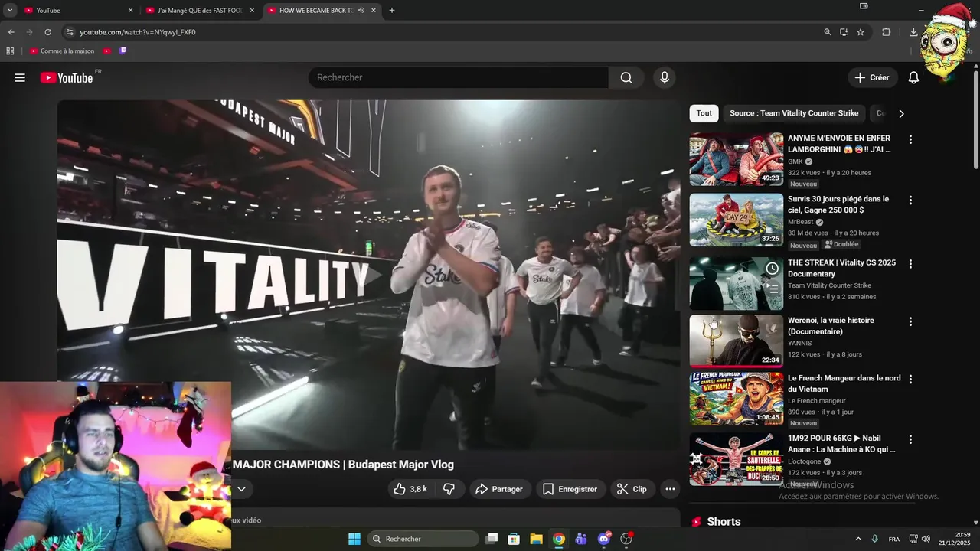Viewport: 980px width, 551px height.
Task: Mute tab via speaker icon on active tab
Action: pos(361,11)
